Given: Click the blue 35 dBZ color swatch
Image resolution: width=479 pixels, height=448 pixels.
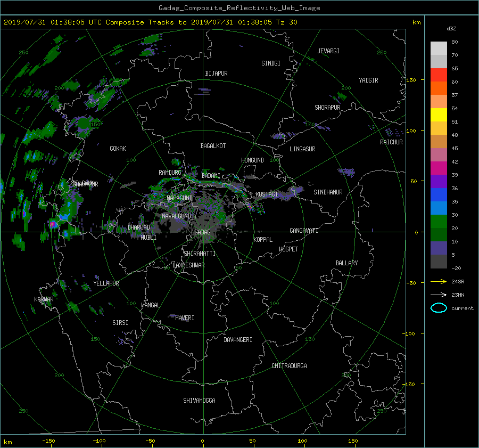Looking at the screenshot, I should click(x=439, y=195).
